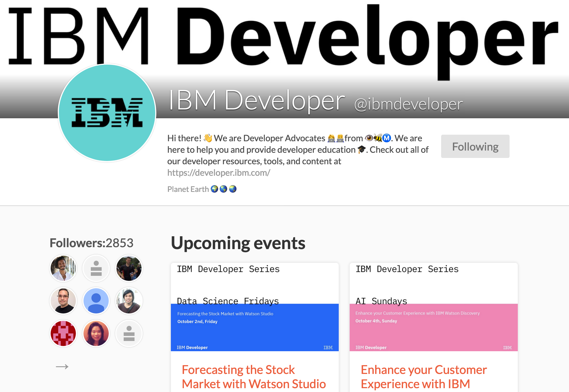Click the gray placeholder follower in top row
569x392 pixels.
[96, 268]
